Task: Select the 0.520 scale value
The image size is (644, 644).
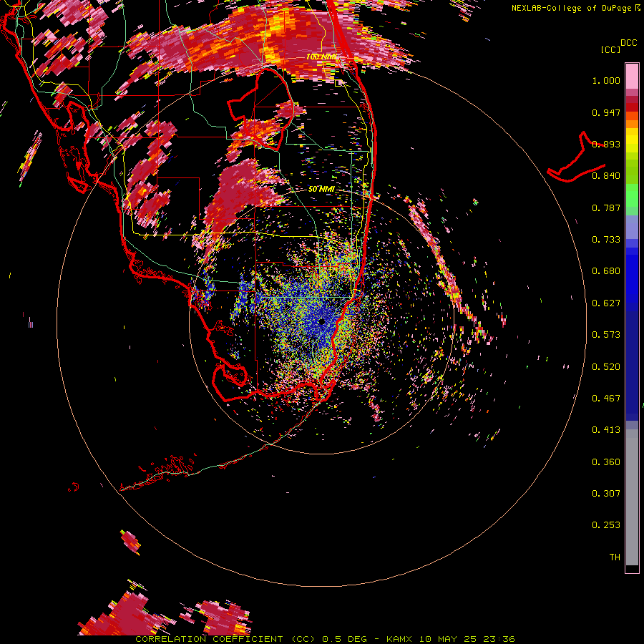Action: [x=606, y=367]
